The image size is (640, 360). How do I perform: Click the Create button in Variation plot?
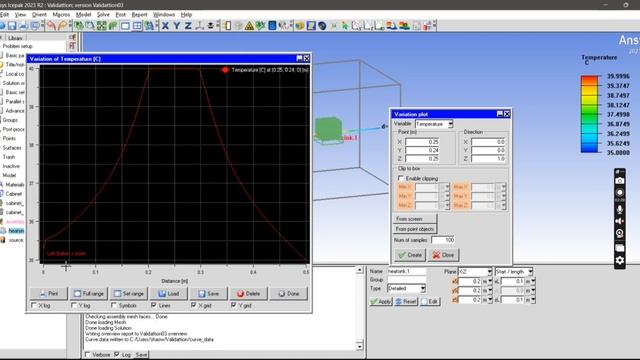410,255
